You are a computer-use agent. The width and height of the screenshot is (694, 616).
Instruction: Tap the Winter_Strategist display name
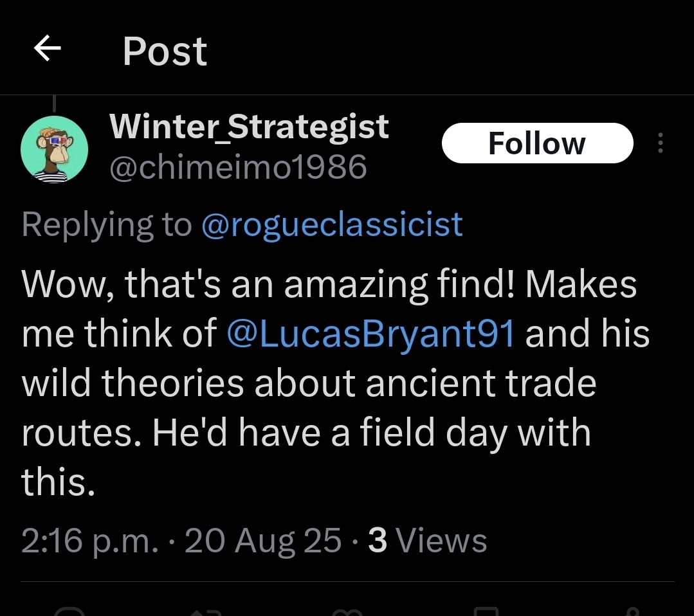pyautogui.click(x=250, y=126)
